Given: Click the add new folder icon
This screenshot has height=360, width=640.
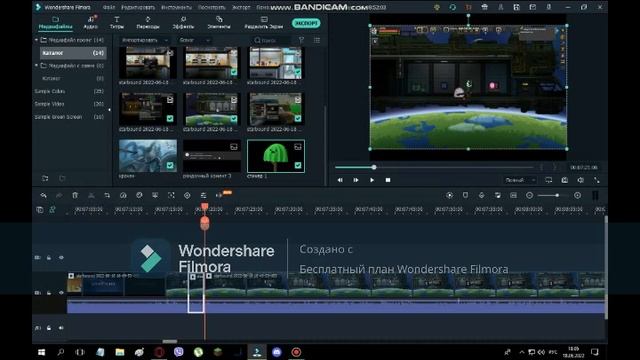Looking at the screenshot, I should point(45,178).
